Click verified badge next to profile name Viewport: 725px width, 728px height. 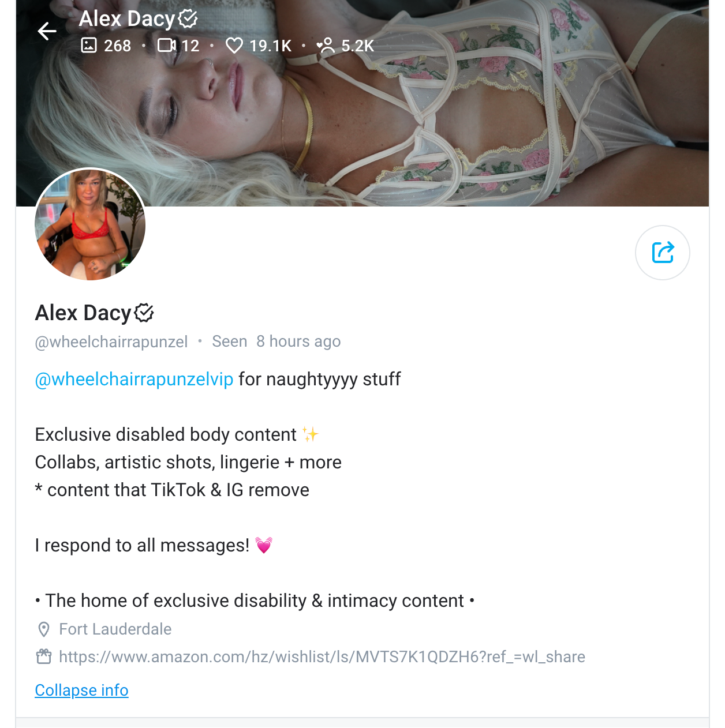click(144, 313)
